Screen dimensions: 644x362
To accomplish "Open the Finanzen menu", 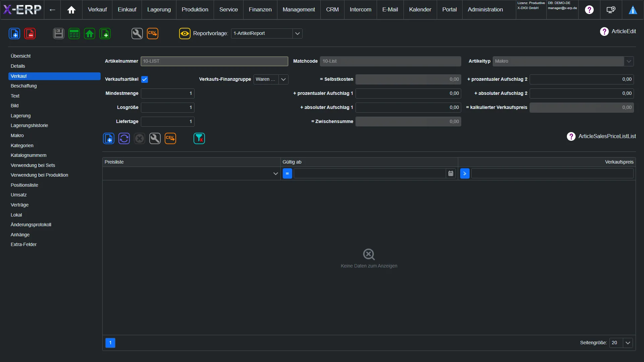I will [260, 10].
